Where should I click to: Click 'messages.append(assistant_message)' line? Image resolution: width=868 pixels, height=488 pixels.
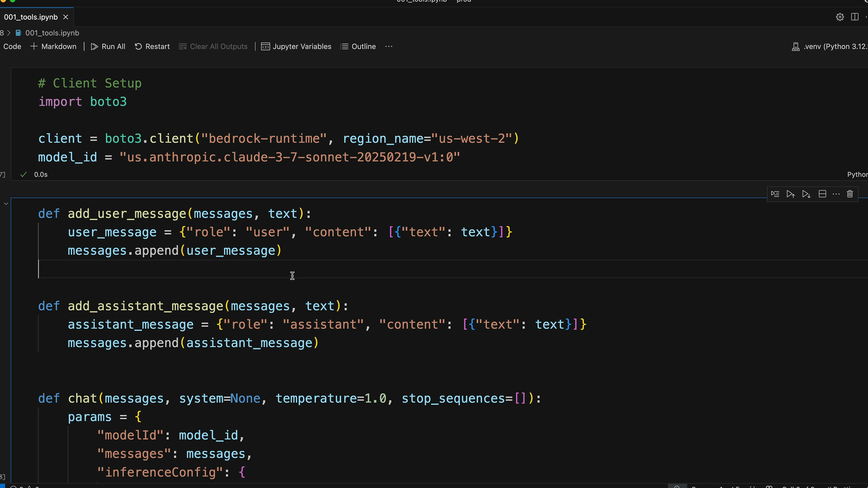(x=193, y=343)
